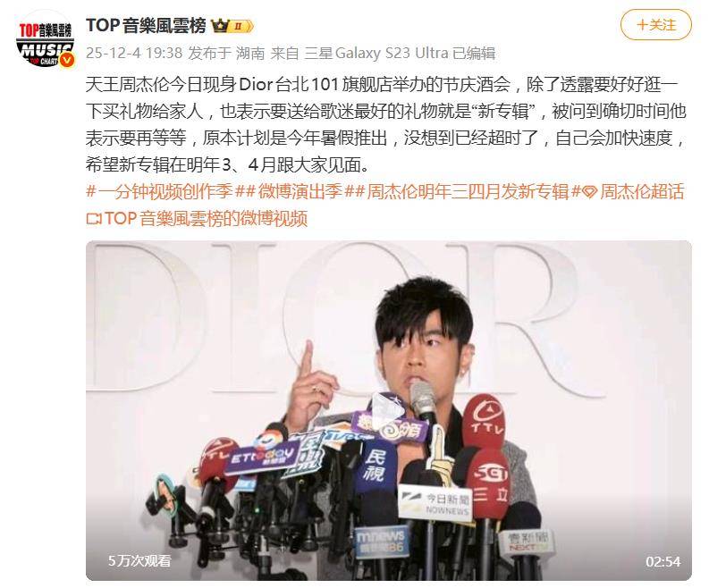Follow the account with +关注 button

tap(656, 25)
